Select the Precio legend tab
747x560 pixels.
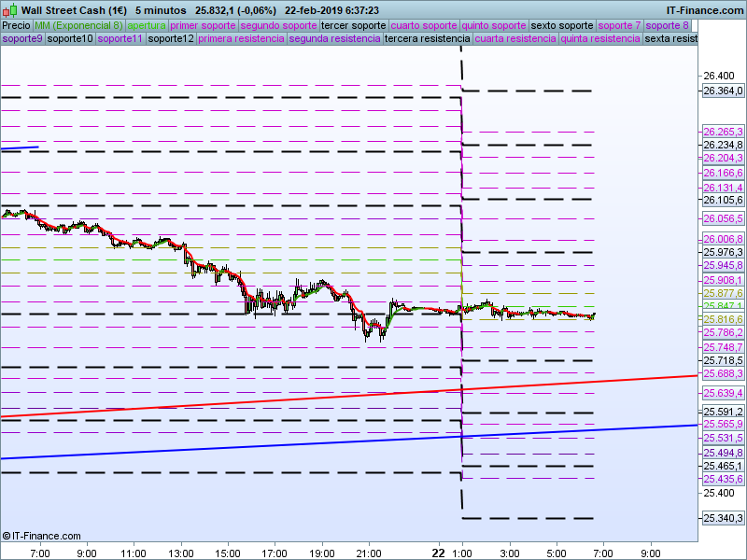click(16, 26)
